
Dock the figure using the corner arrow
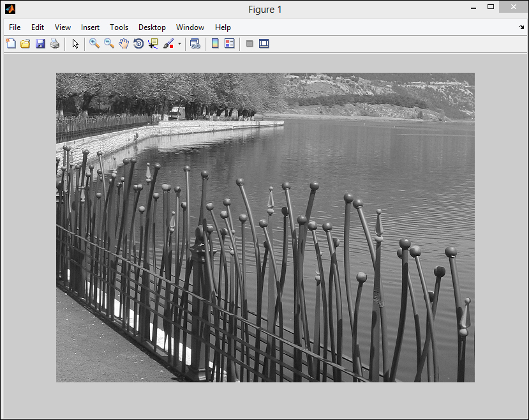pos(521,27)
